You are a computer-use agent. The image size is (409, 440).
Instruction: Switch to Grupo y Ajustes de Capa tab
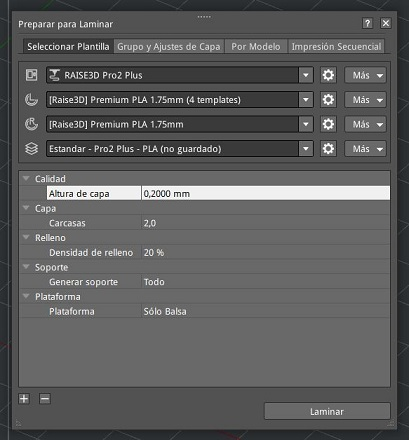coord(169,46)
